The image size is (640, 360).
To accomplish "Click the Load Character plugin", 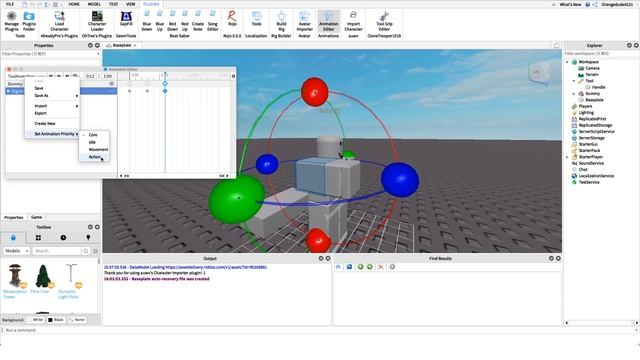I will click(x=59, y=21).
